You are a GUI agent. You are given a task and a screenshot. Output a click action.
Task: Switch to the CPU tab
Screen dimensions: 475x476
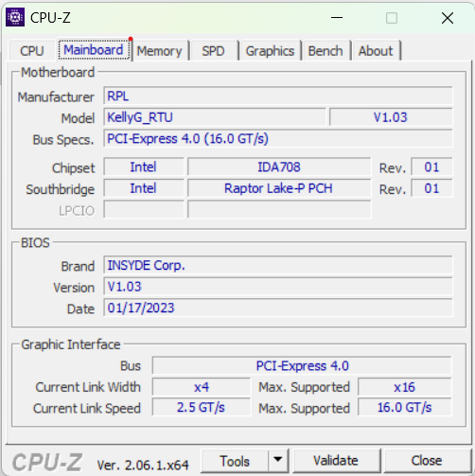(x=32, y=51)
